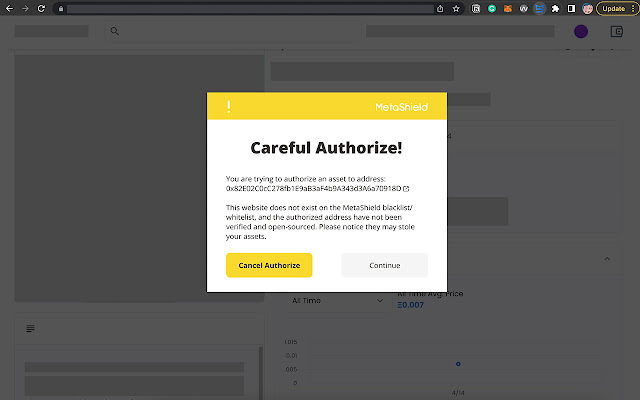Go back with the browser back arrow
This screenshot has width=640, height=400.
(x=9, y=9)
